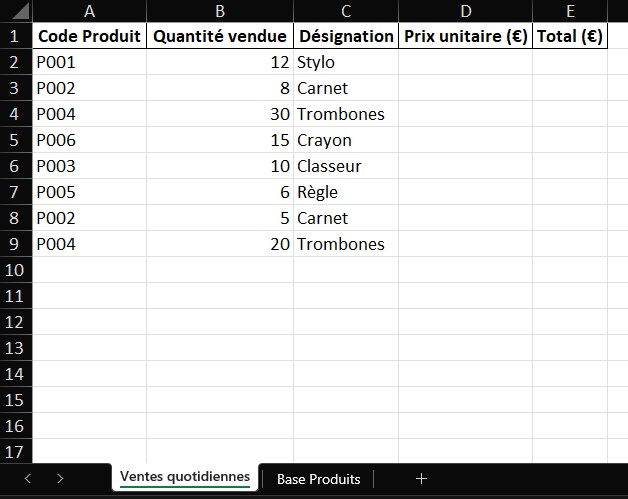Select the cell containing Règle
This screenshot has width=628, height=499.
tap(345, 192)
